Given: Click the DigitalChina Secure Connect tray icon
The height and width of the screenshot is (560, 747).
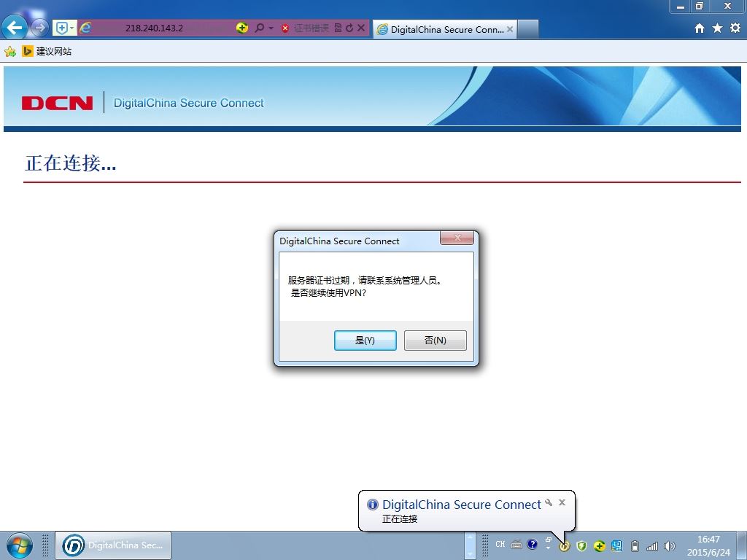Looking at the screenshot, I should (564, 546).
